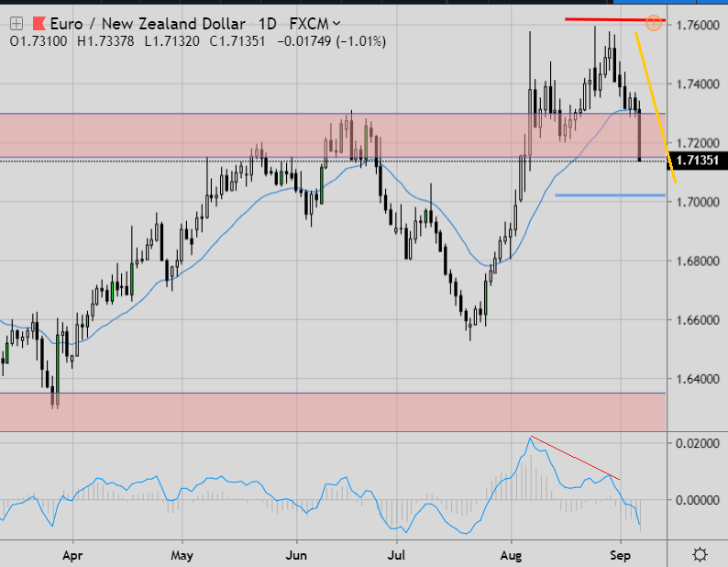This screenshot has width=728, height=567.
Task: Select the short blue horizontal line near 1.70000
Action: [x=610, y=195]
